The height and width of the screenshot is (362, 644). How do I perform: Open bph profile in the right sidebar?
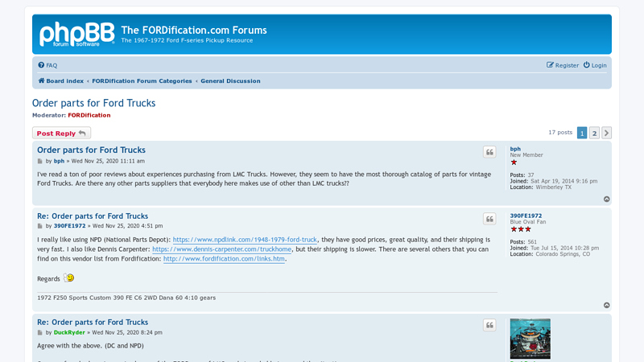(x=515, y=149)
